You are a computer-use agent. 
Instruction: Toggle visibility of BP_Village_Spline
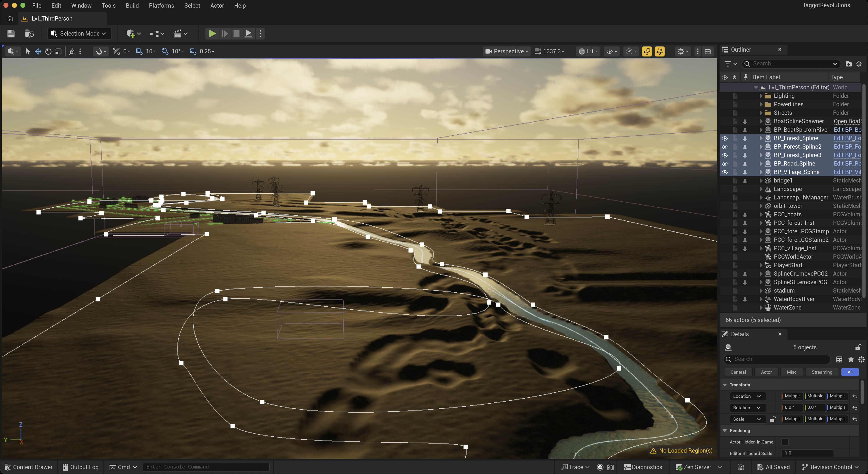point(725,172)
